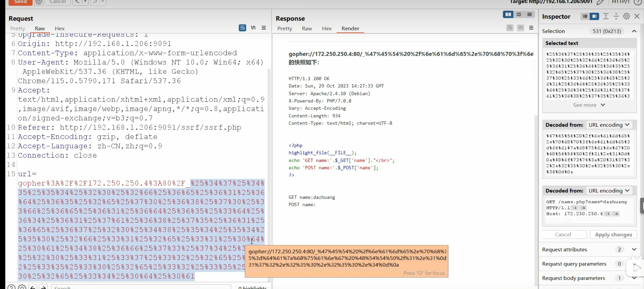The width and height of the screenshot is (644, 289).
Task: Collapse all Inspector sections
Action: tap(616, 16)
